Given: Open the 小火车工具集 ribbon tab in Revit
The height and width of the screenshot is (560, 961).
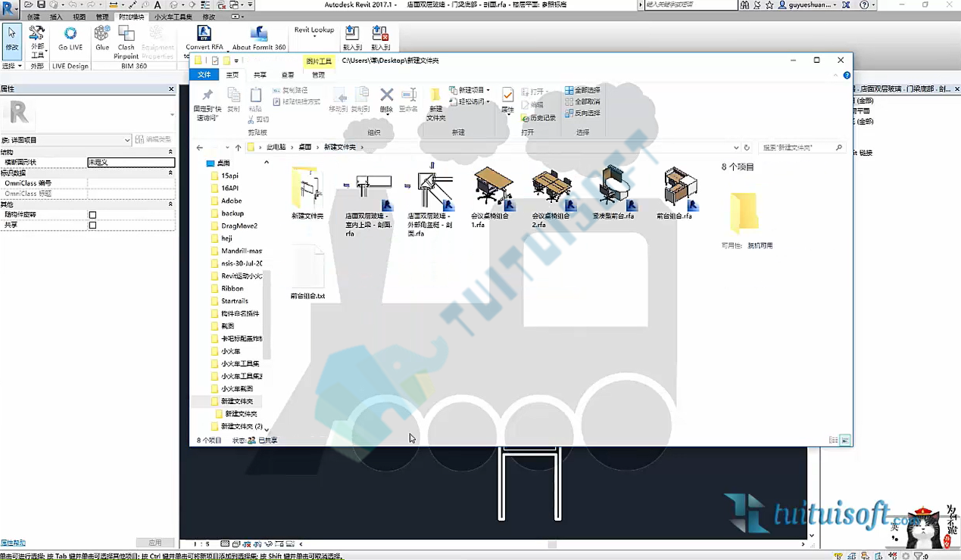Looking at the screenshot, I should click(173, 17).
